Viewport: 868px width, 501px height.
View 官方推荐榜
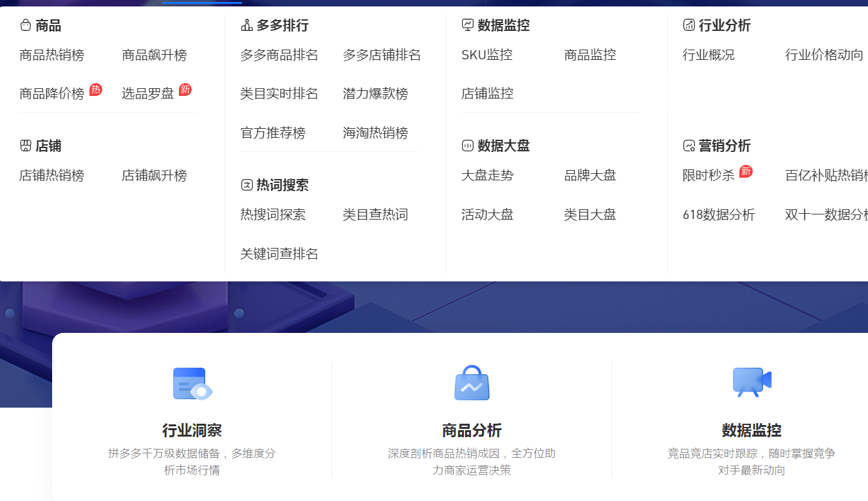click(273, 133)
